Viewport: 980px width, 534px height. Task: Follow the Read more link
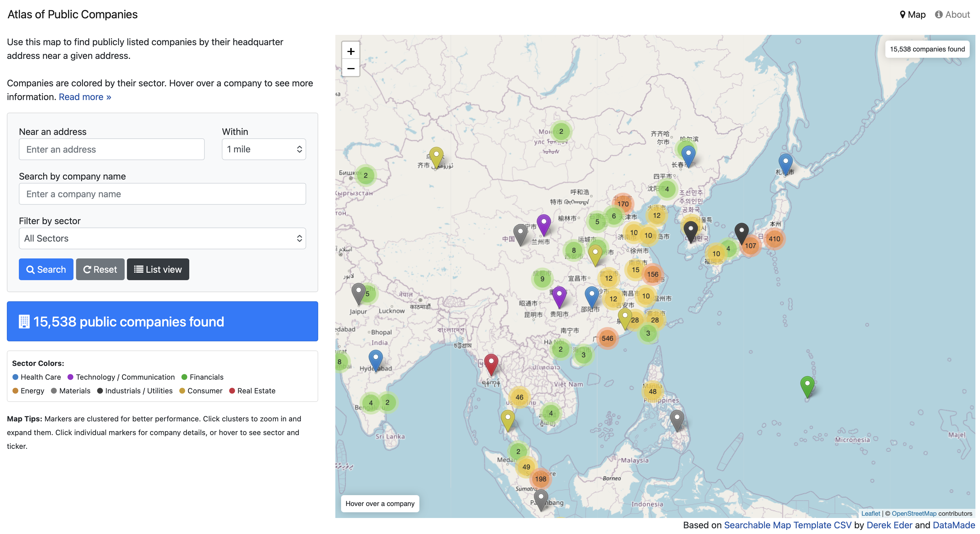point(85,97)
